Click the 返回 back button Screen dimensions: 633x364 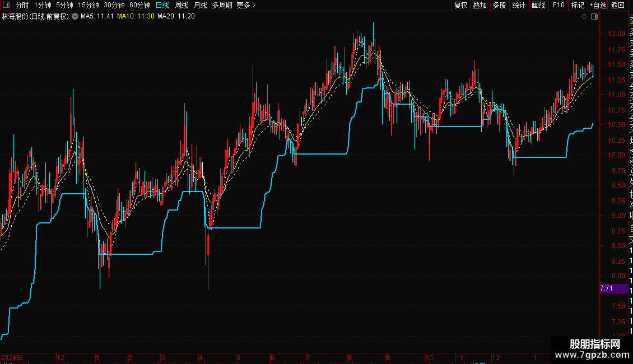point(618,5)
